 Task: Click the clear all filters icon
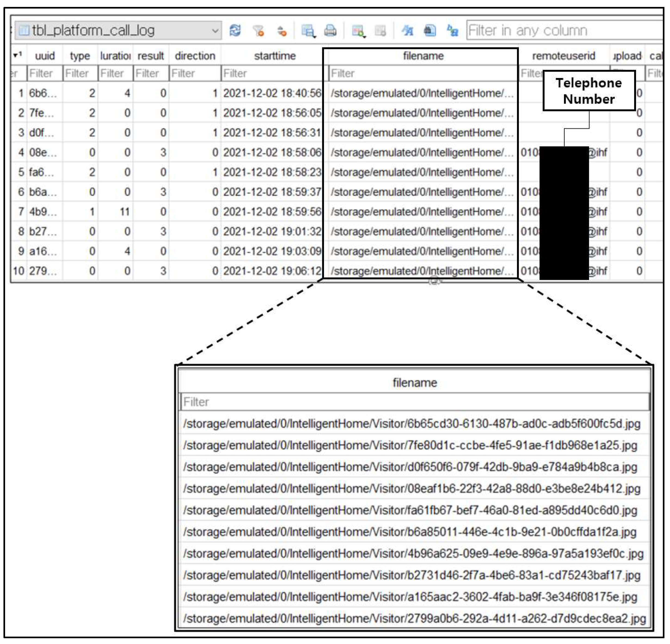[x=258, y=31]
